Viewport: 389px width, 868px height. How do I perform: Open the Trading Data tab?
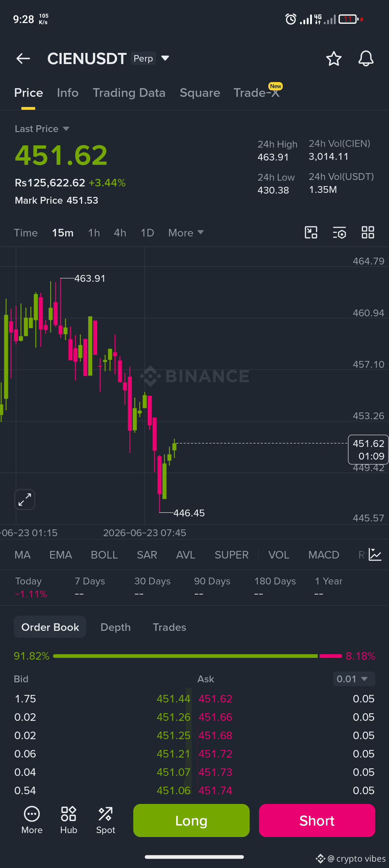[129, 93]
